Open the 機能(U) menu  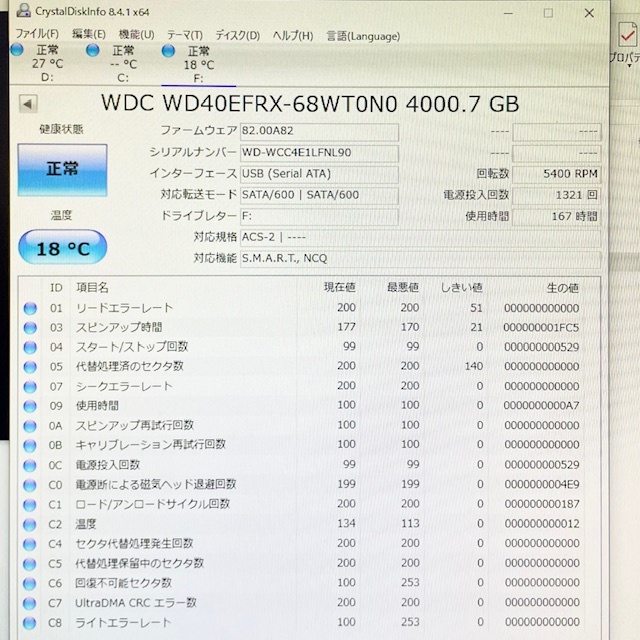click(136, 34)
